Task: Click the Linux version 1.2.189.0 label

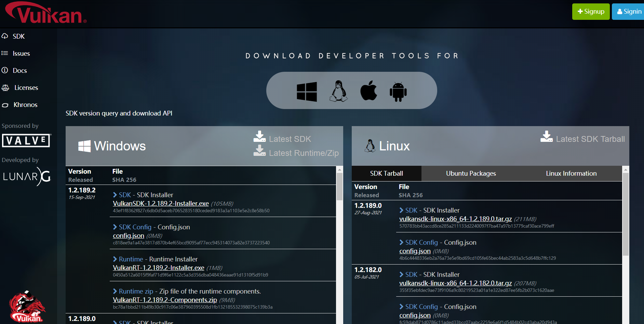Action: point(368,205)
